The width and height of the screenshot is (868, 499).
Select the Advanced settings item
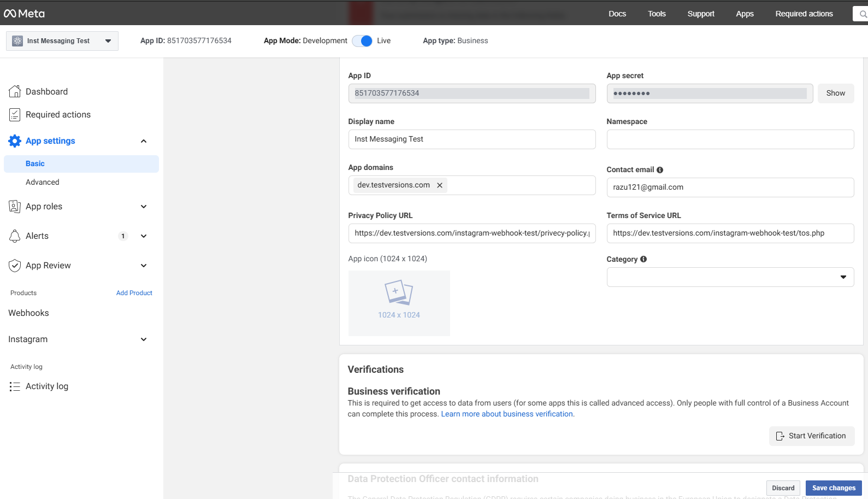coord(43,183)
